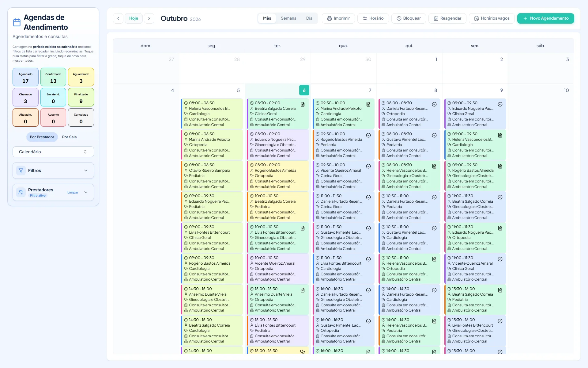Toggle the Aguardando yellow status card
The image size is (588, 368).
click(81, 77)
